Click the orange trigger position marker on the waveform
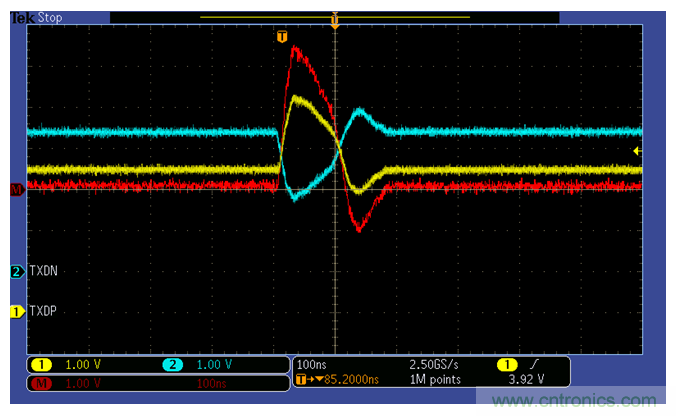 click(282, 37)
